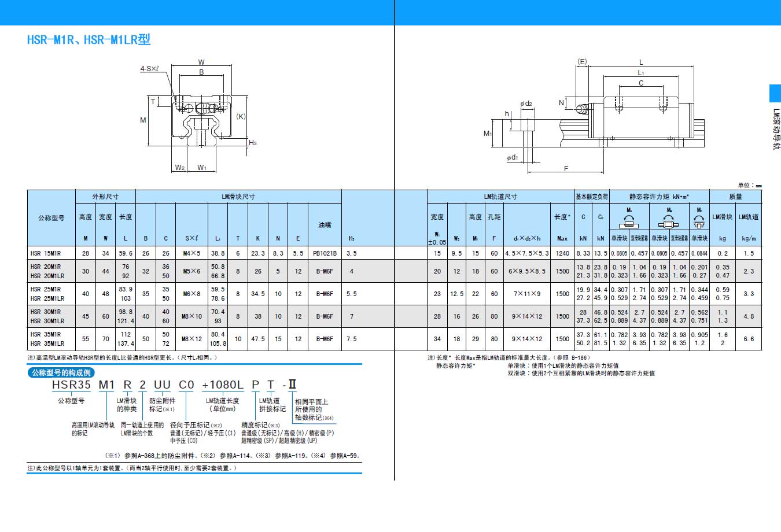Select the 公称型号 table header cell
Screen dimensions: 781x532
coord(51,218)
